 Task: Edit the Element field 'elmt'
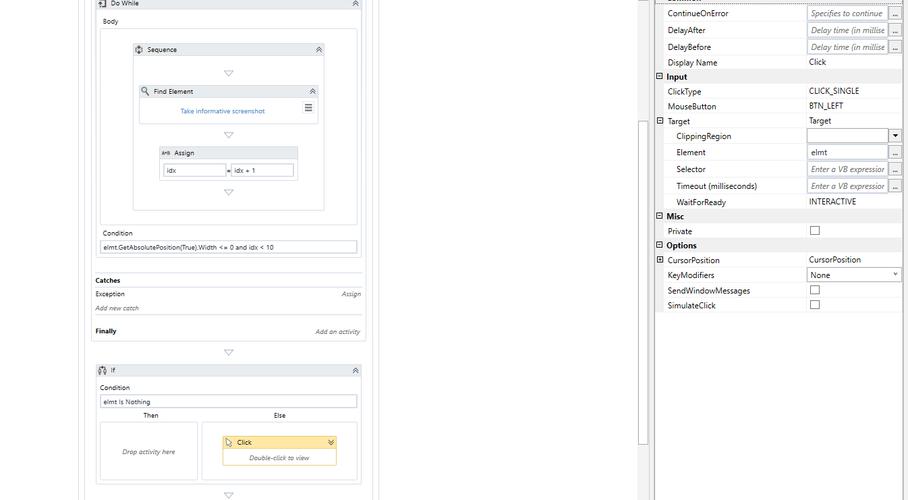coord(847,152)
